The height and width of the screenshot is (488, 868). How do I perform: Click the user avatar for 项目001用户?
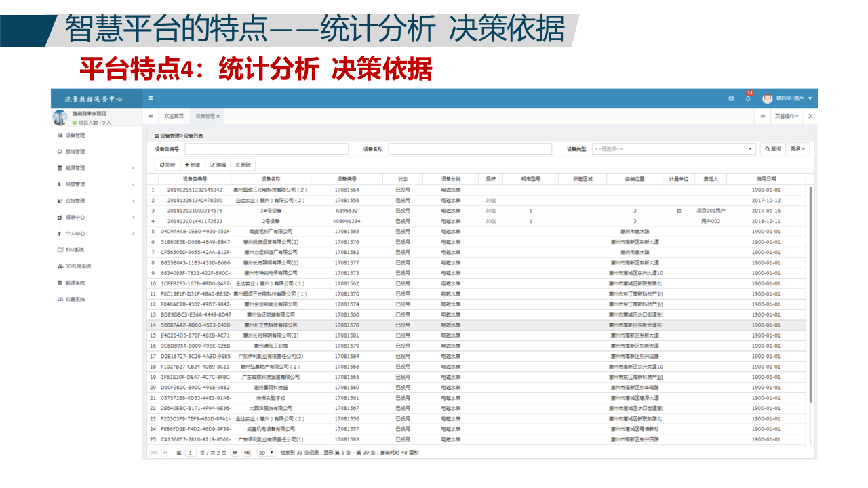click(x=768, y=98)
